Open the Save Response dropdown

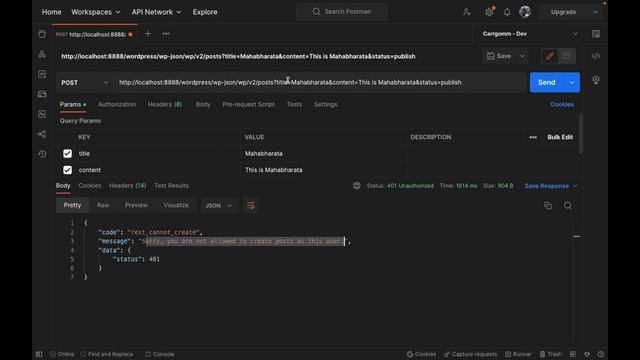pyautogui.click(x=551, y=186)
